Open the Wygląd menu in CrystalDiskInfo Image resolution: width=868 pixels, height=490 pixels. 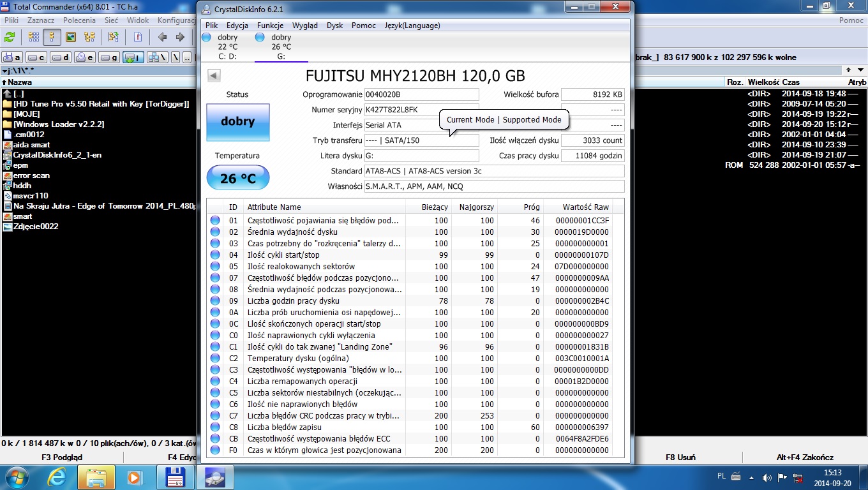pos(305,26)
